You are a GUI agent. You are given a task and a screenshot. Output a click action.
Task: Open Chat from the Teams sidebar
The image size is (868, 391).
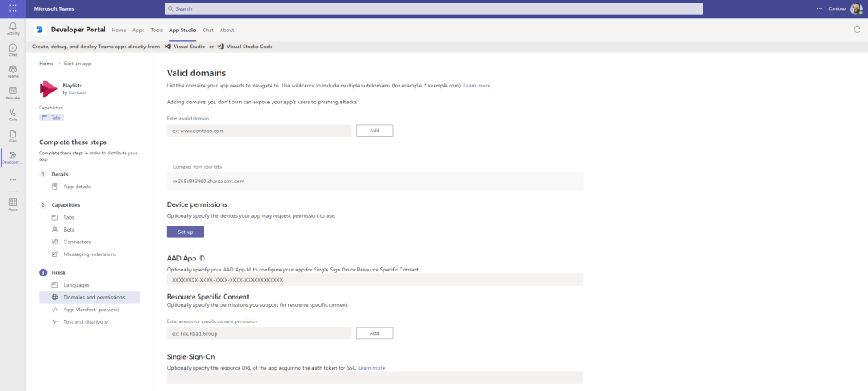[x=13, y=50]
